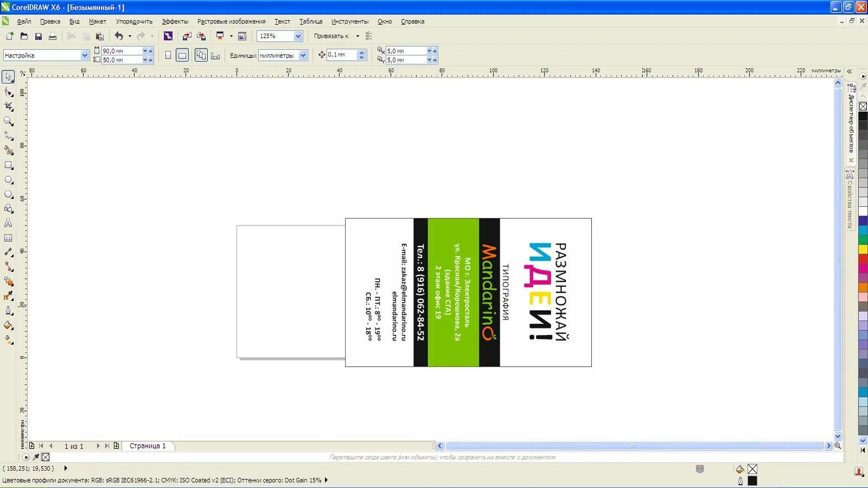Open the Диспетчер объектов docker tab

(851, 124)
